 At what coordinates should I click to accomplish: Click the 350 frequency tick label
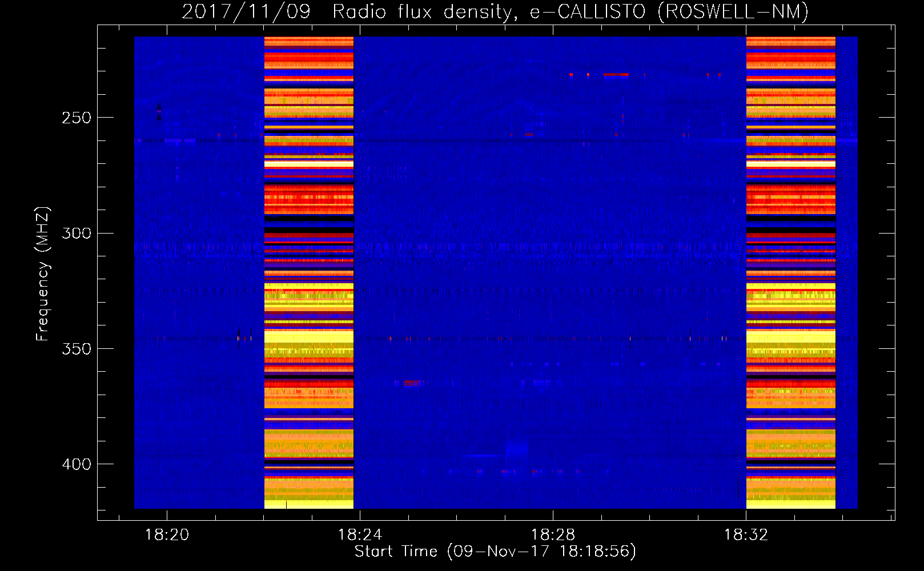click(x=77, y=349)
